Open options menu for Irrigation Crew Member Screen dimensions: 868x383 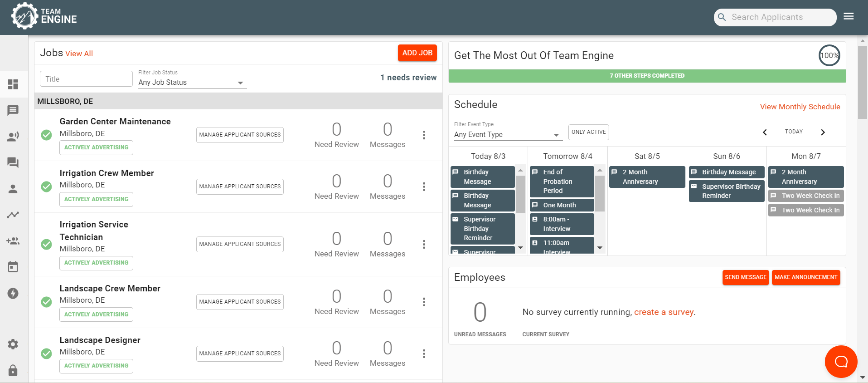424,186
